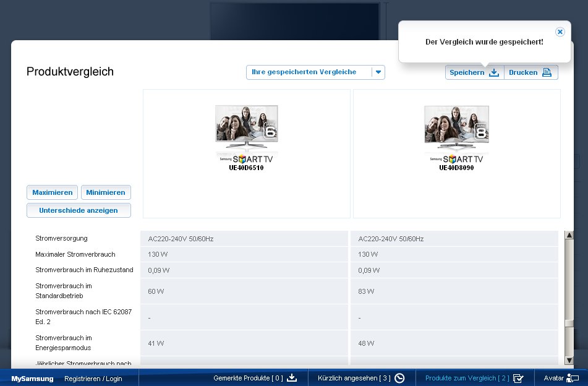Expand saved comparisons using the arrow button
Screen dimensions: 588x386
[x=378, y=72]
